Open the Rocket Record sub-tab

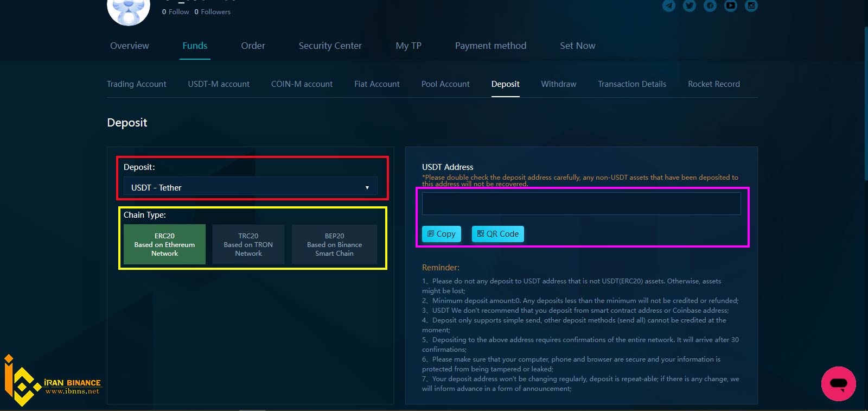tap(714, 84)
